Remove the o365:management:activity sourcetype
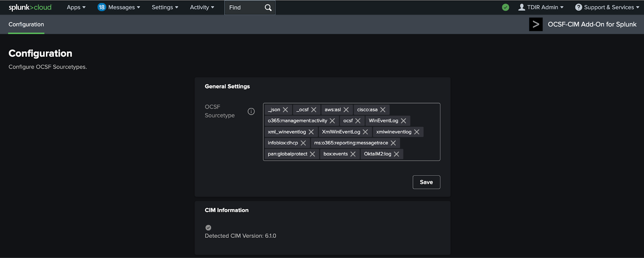Image resolution: width=644 pixels, height=258 pixels. tap(332, 121)
